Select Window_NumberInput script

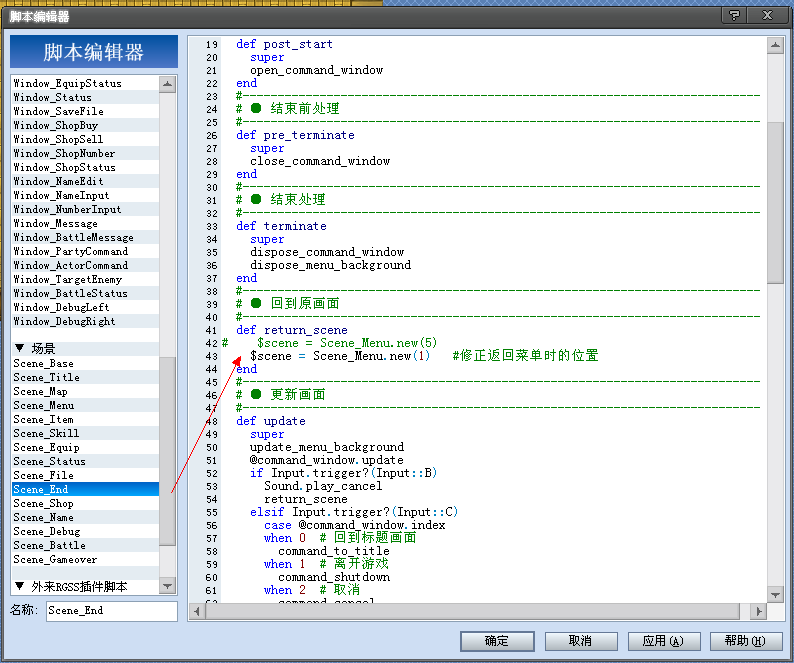(85, 209)
